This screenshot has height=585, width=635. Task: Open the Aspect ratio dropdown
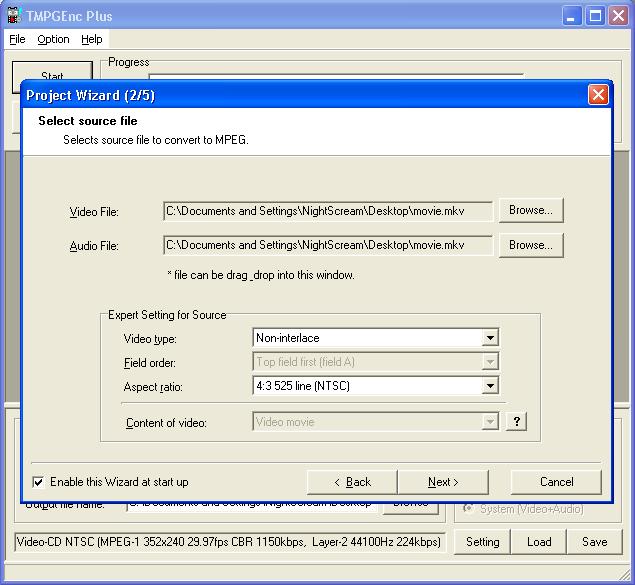pos(490,386)
